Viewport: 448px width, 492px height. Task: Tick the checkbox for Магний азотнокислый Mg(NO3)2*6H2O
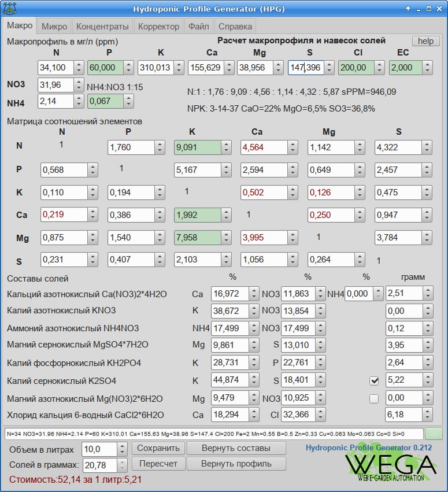(374, 399)
